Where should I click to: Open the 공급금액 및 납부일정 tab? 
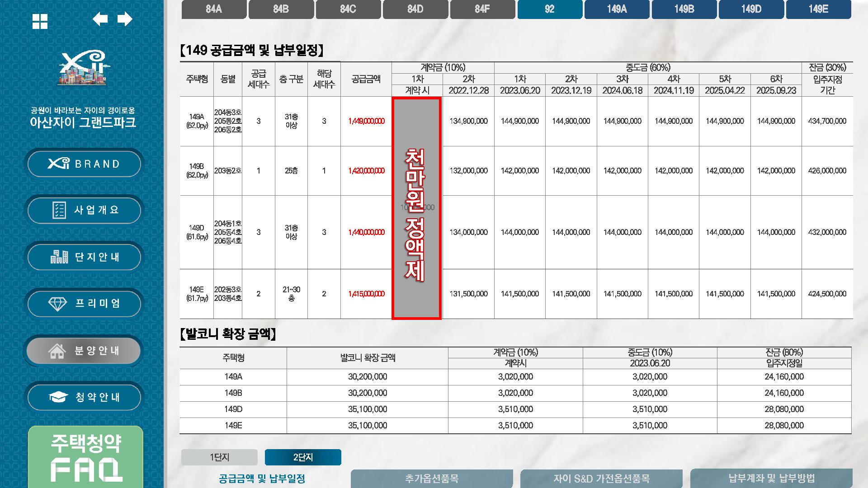262,479
